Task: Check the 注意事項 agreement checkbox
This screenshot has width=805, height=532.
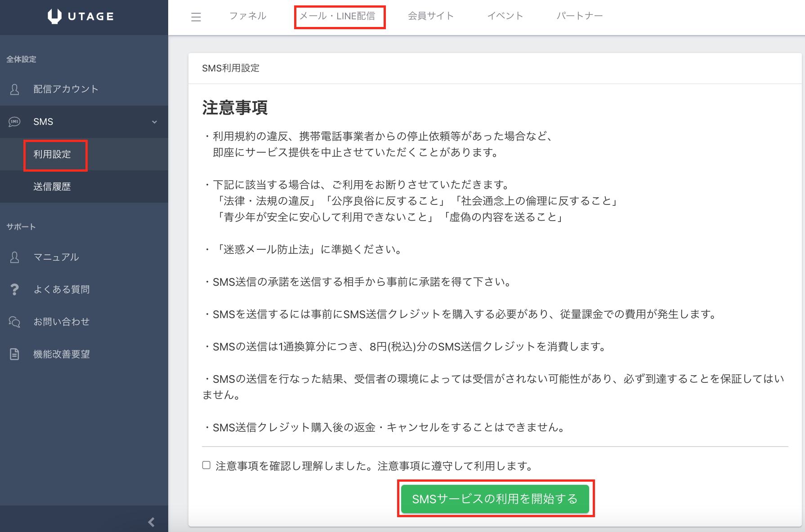Action: click(x=206, y=465)
